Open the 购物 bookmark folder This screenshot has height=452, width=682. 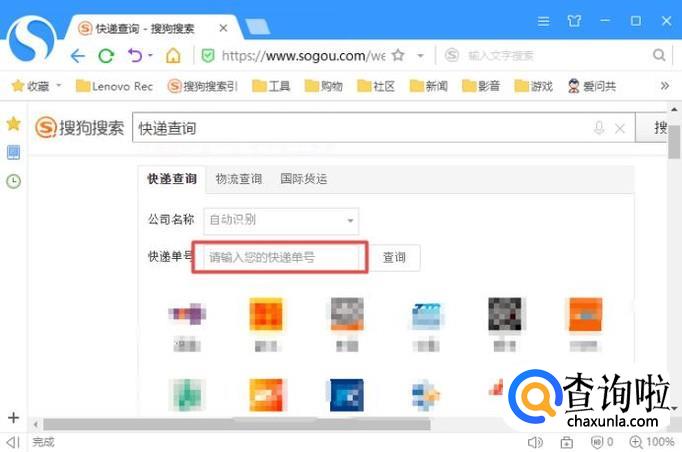point(324,86)
